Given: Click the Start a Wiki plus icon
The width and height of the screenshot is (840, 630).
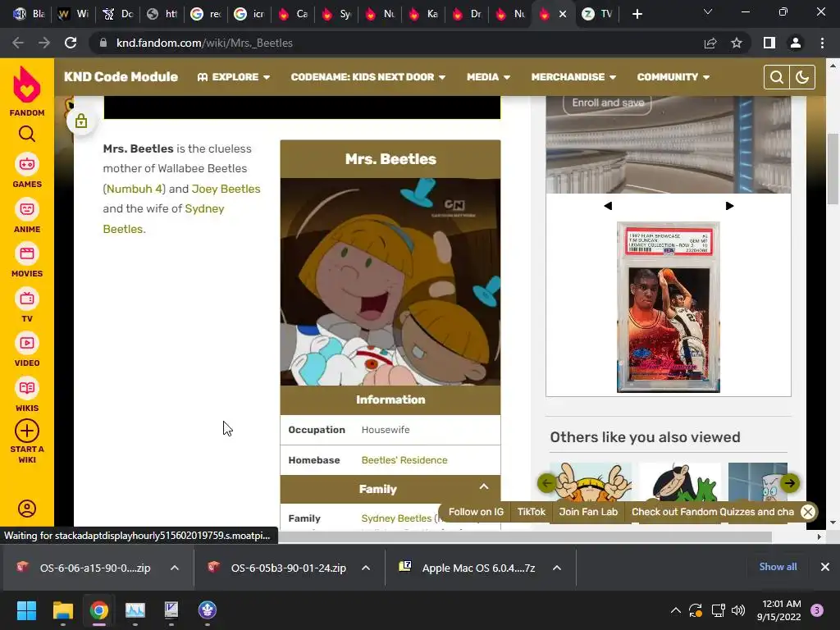Looking at the screenshot, I should pyautogui.click(x=27, y=431).
